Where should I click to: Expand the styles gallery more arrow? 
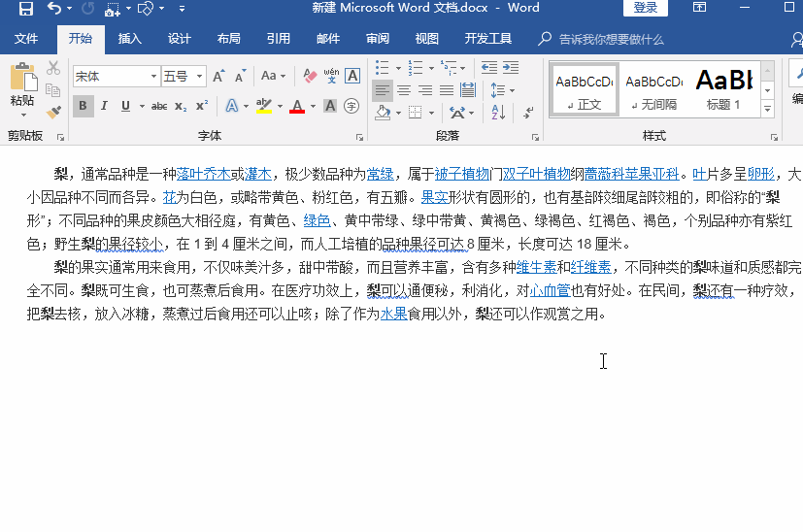(x=767, y=109)
